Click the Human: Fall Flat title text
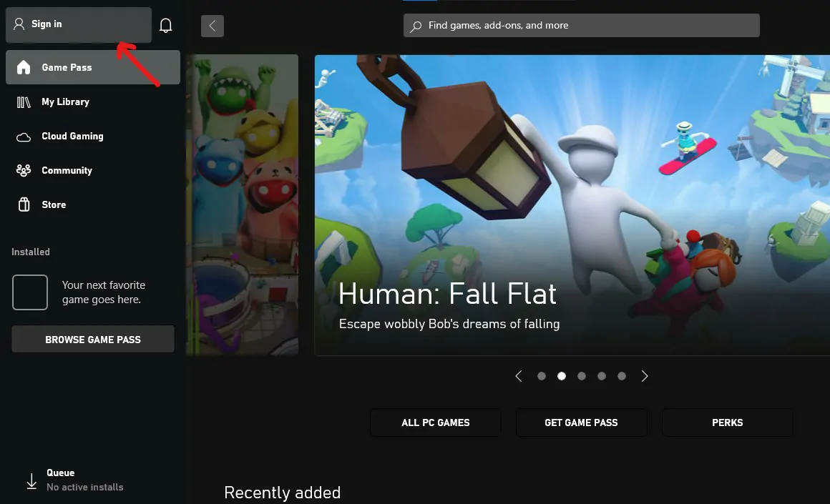830x504 pixels. pyautogui.click(x=447, y=294)
